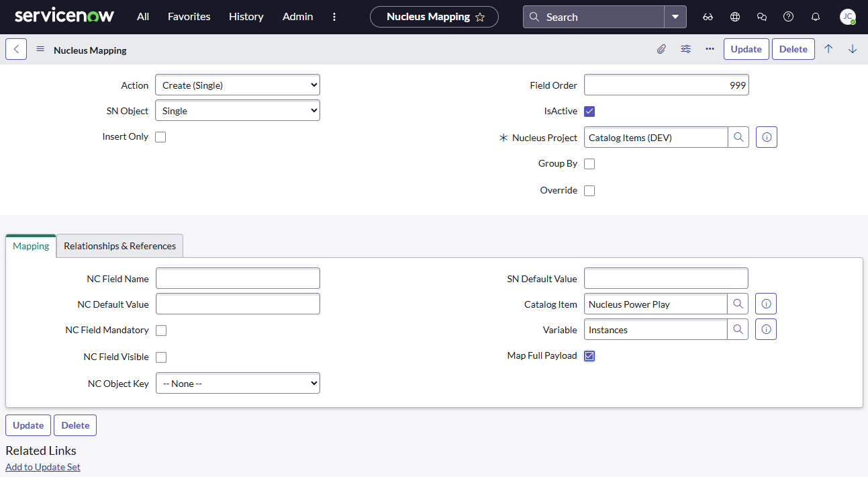Open the globe scope selector
The height and width of the screenshot is (477, 868).
(x=735, y=17)
